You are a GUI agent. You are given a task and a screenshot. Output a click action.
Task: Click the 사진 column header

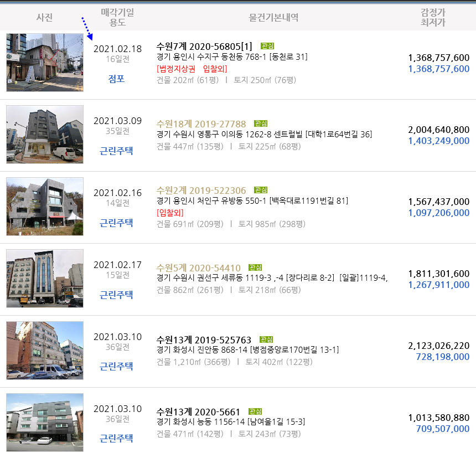pos(45,17)
